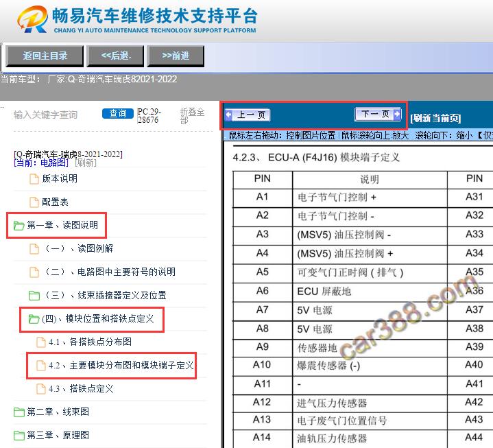Click the 爆震传感器 (-) cell
This screenshot has width=493, height=448.
pyautogui.click(x=370, y=366)
